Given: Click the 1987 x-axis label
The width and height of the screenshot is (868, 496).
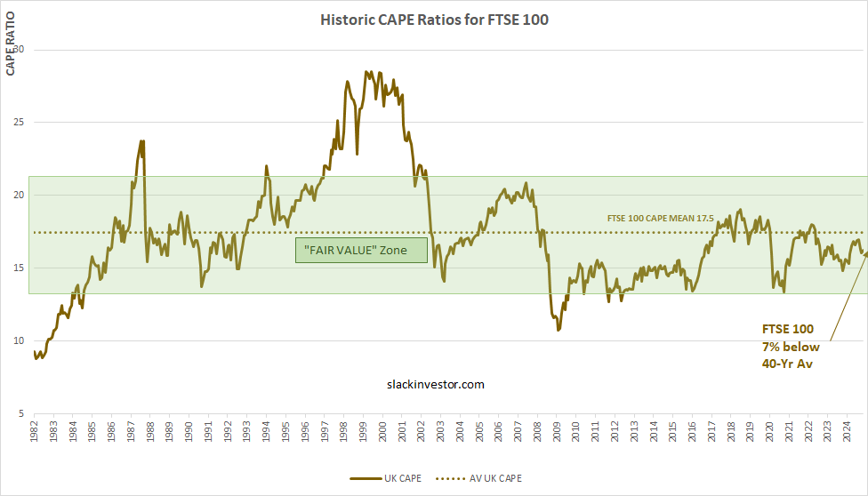Looking at the screenshot, I should coord(131,432).
